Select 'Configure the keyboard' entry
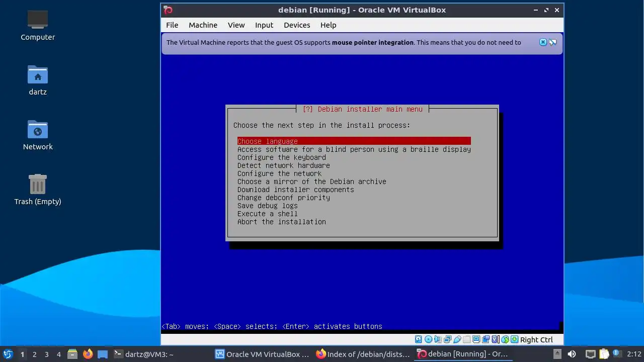Image resolution: width=644 pixels, height=362 pixels. coord(282,157)
